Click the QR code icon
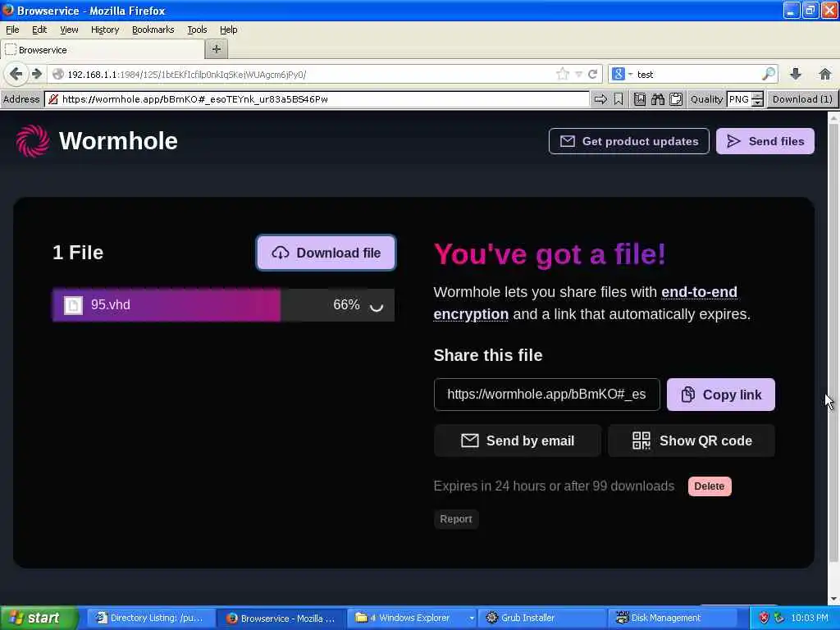Screen dimensions: 840x630 641,441
